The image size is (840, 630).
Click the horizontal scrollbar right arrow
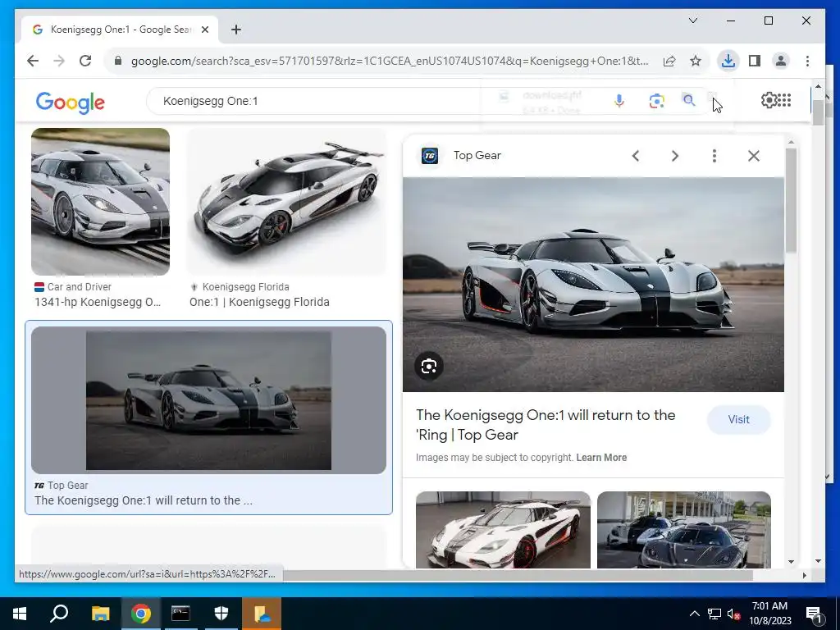pyautogui.click(x=804, y=575)
